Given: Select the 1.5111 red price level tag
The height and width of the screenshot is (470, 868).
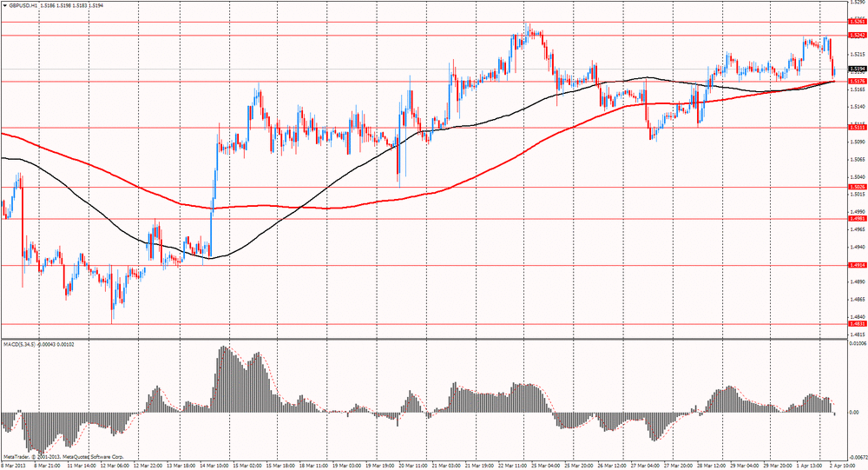Looking at the screenshot, I should 857,128.
